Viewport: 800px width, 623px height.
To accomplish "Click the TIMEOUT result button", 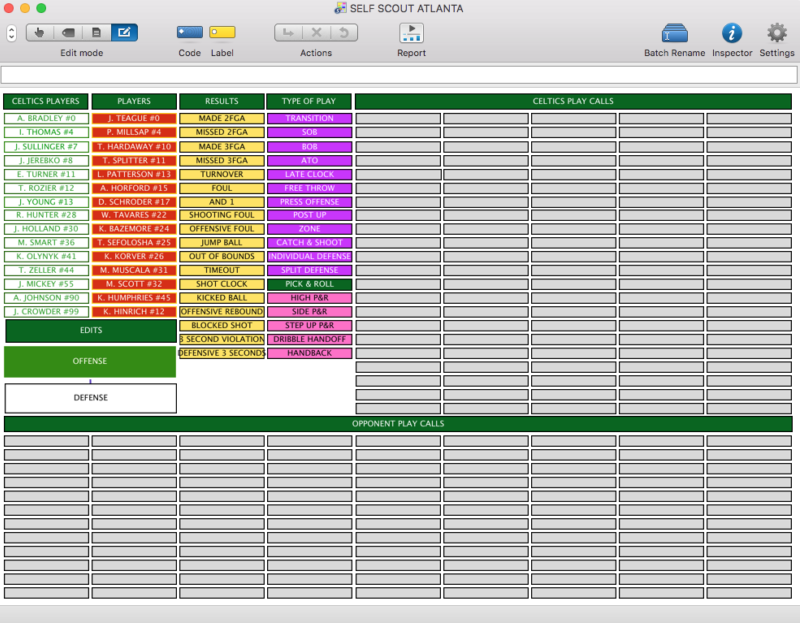I will point(222,270).
